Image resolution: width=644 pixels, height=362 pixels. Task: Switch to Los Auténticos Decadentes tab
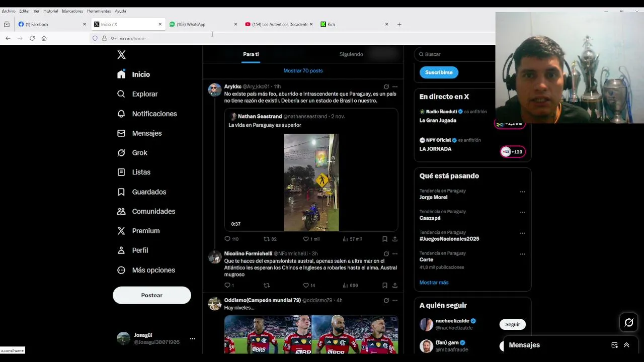point(278,24)
